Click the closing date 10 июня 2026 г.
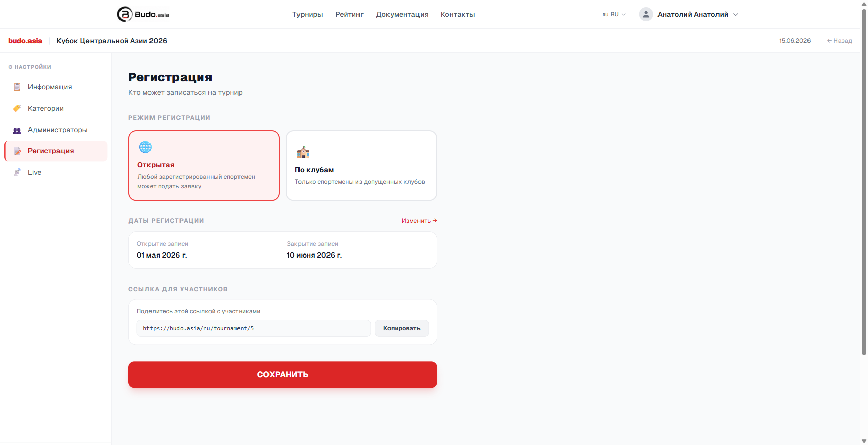 pyautogui.click(x=314, y=255)
